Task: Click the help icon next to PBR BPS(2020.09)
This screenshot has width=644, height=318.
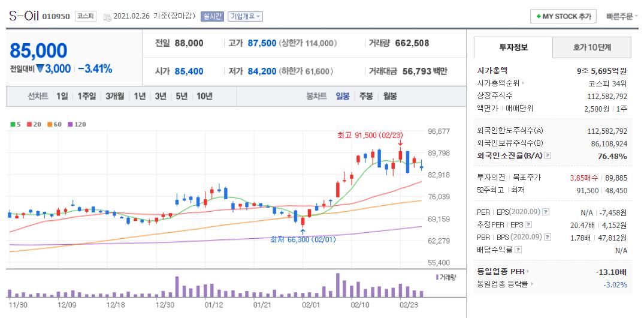Action: [x=547, y=237]
